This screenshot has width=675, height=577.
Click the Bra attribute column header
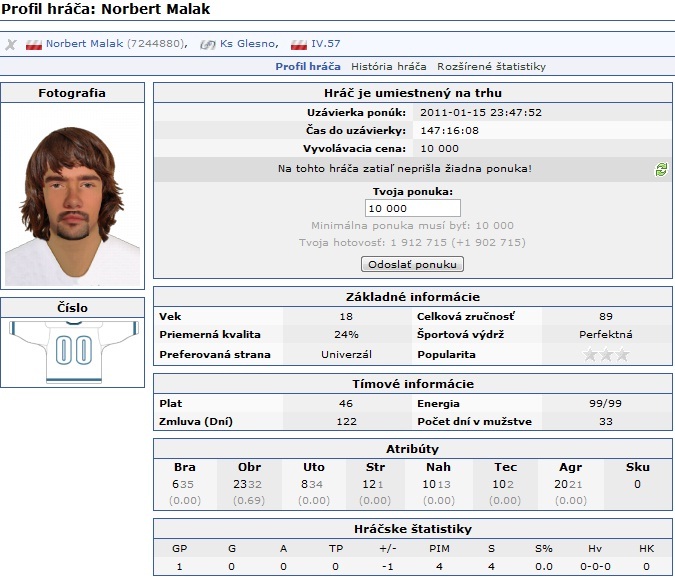185,467
